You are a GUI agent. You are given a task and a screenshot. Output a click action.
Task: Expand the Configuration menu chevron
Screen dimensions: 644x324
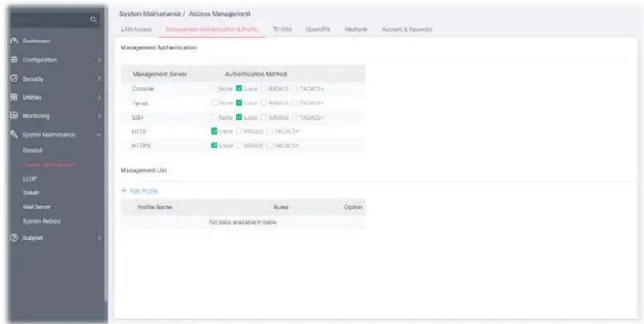tap(99, 60)
